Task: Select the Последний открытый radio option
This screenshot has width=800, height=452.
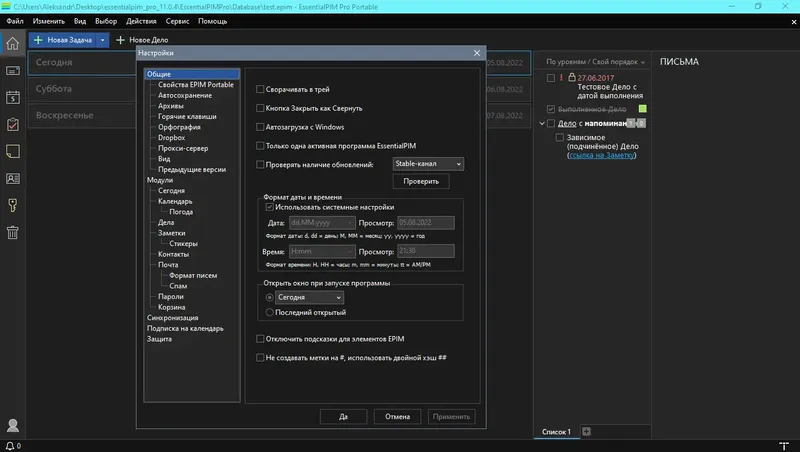Action: (269, 312)
